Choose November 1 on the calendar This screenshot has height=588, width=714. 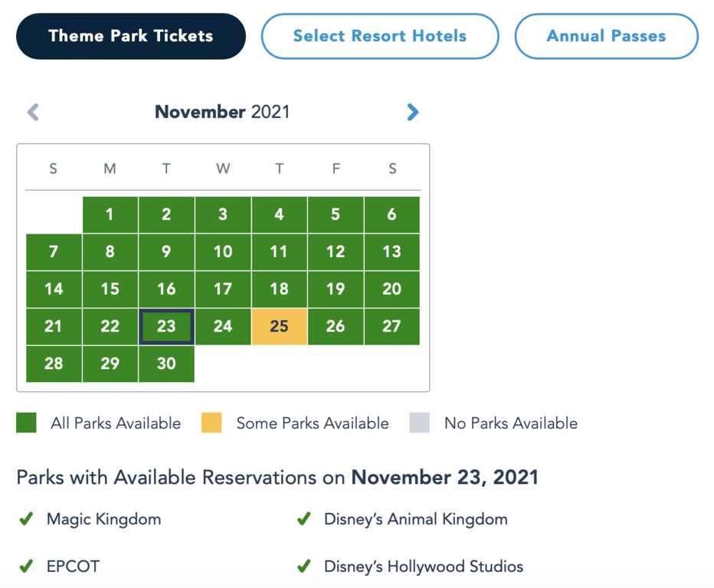point(110,214)
